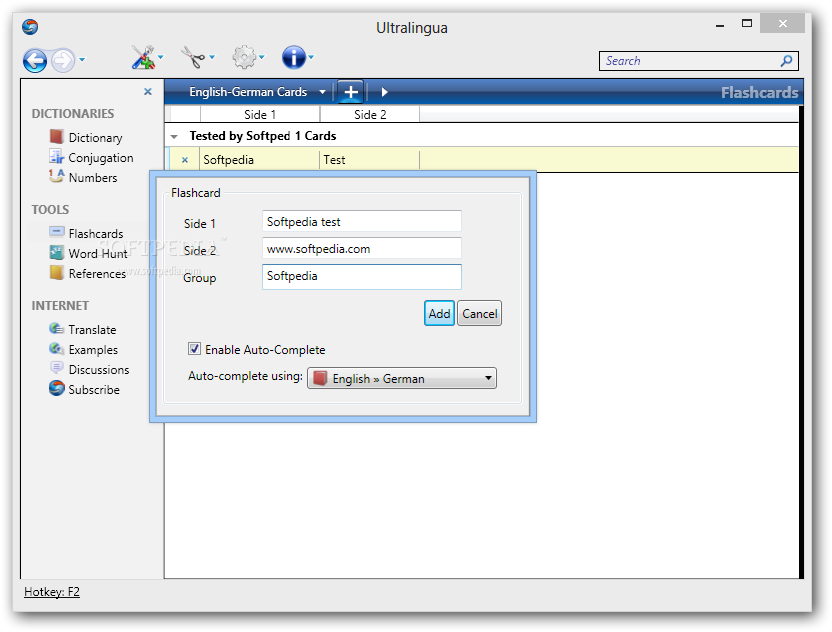Delete the Softpedia card with the x
Viewport: 832px width, 632px height.
point(185,160)
